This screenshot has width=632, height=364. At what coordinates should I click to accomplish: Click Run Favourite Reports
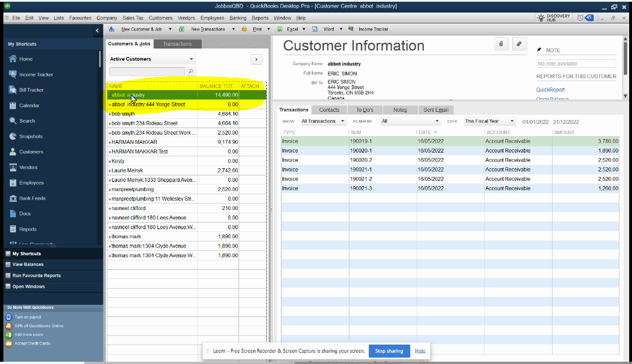(36, 276)
